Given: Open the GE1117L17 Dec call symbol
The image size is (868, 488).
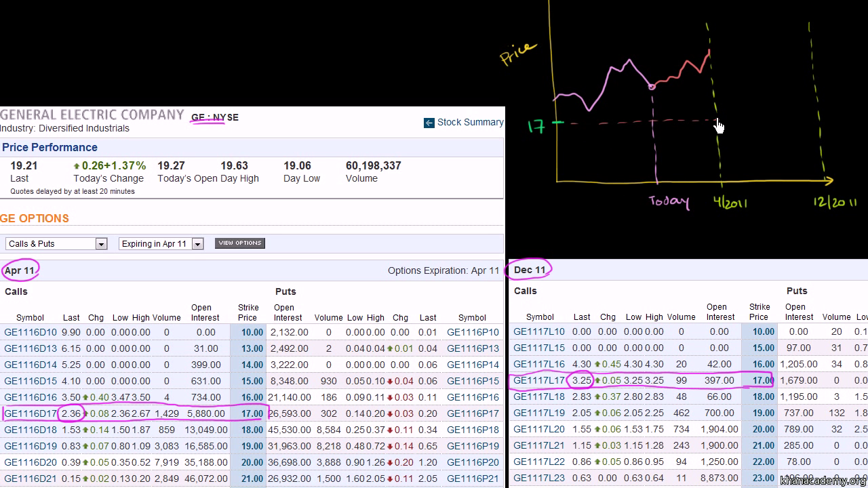Looking at the screenshot, I should 539,380.
